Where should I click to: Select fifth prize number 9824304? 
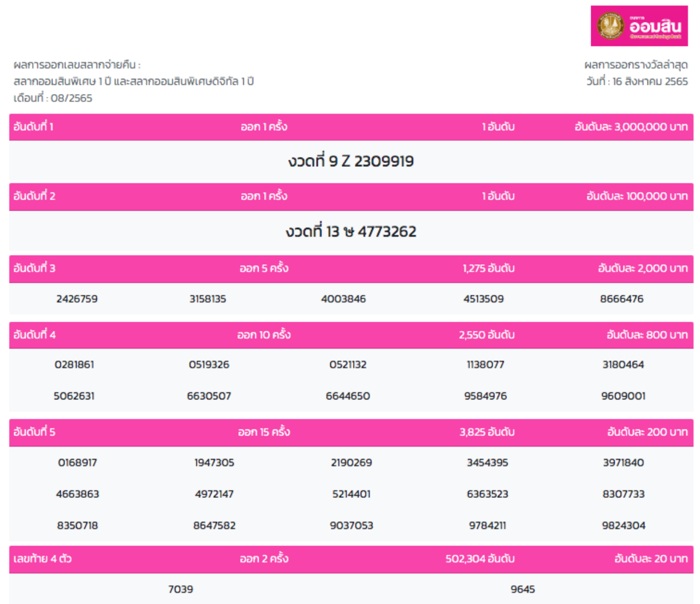coord(623,526)
